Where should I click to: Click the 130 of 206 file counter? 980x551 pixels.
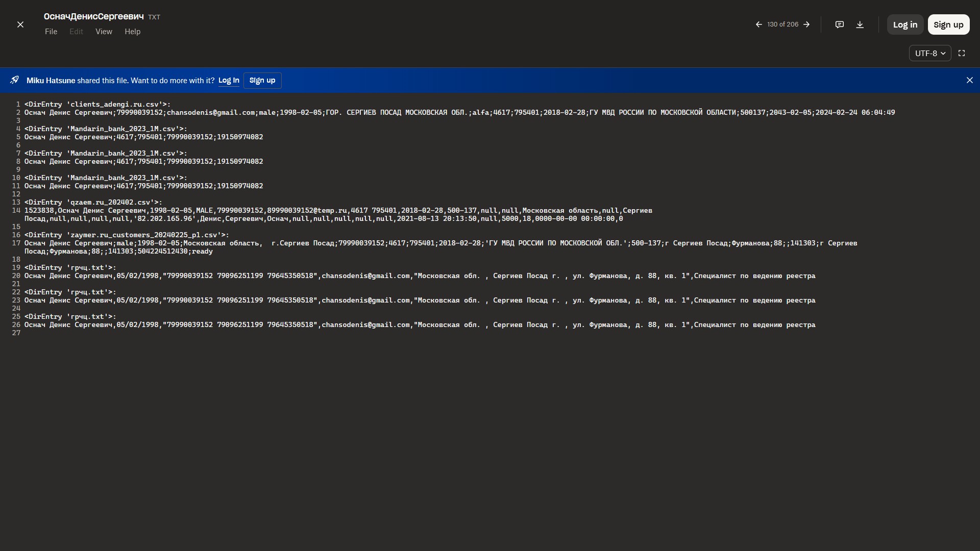(x=782, y=24)
